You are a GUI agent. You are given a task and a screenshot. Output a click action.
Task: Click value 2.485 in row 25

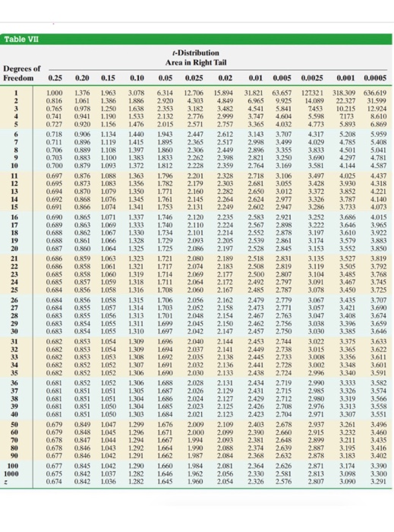(256, 290)
